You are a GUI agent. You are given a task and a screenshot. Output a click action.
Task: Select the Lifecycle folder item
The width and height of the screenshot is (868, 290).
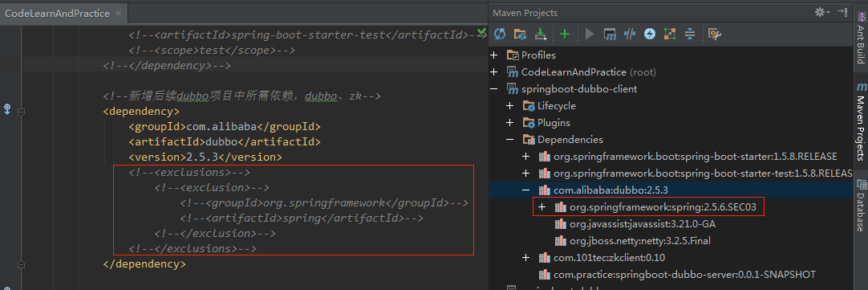coord(557,106)
